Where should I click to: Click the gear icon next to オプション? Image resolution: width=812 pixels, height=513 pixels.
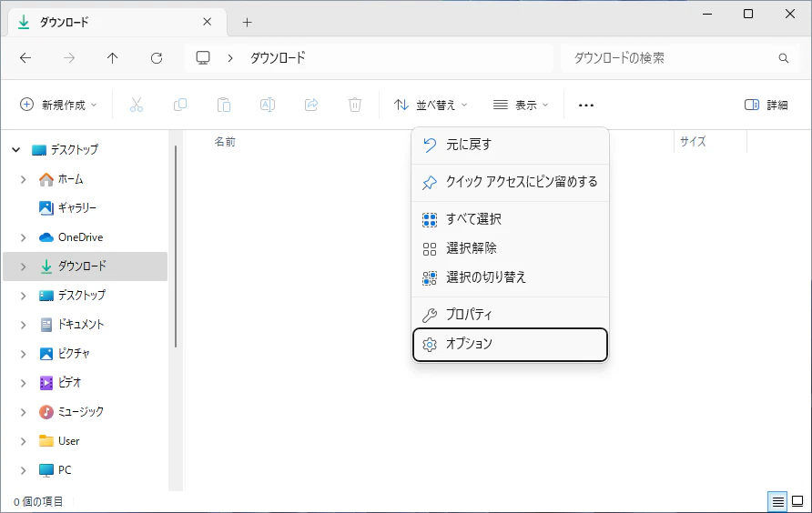pos(430,344)
